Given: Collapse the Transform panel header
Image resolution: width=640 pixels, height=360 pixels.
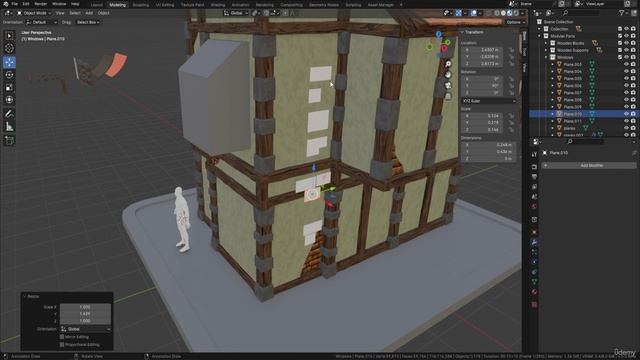Looking at the screenshot, I should tap(473, 32).
